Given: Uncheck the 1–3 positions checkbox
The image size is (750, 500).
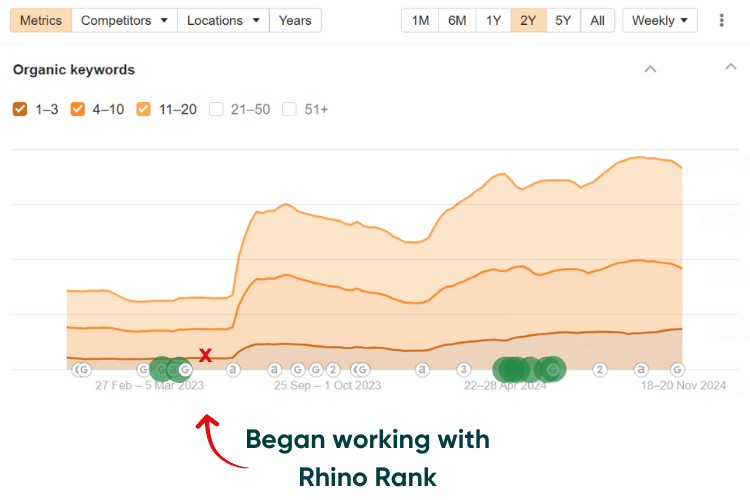Looking at the screenshot, I should point(20,109).
